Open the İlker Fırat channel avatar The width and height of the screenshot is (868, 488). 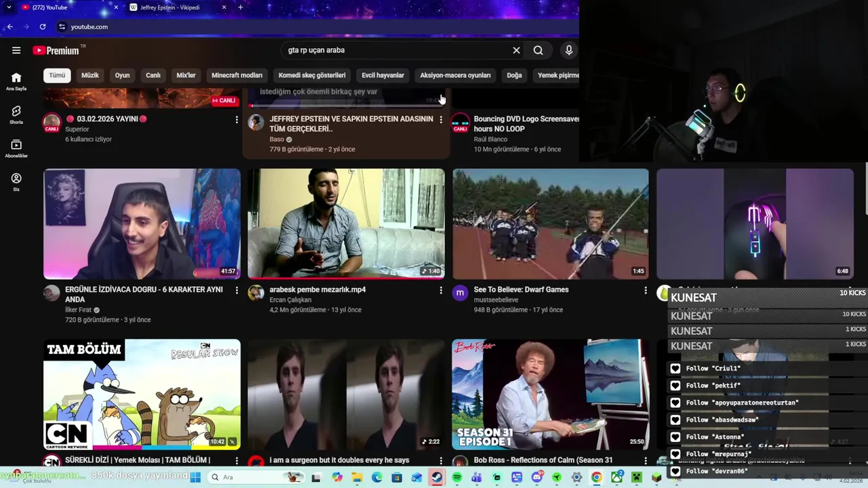[52, 293]
